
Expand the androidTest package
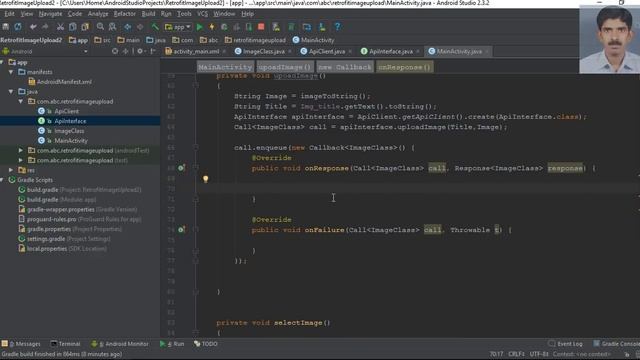(21, 150)
